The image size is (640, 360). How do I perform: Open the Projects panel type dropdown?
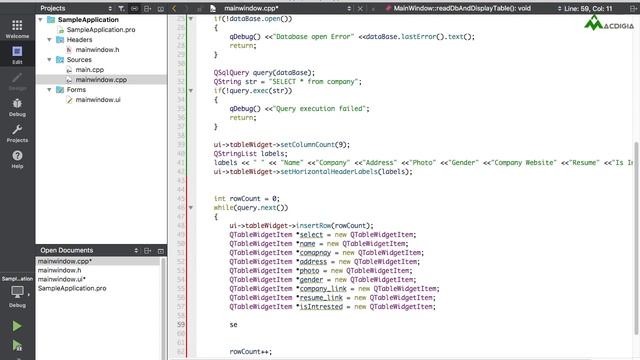pyautogui.click(x=110, y=8)
